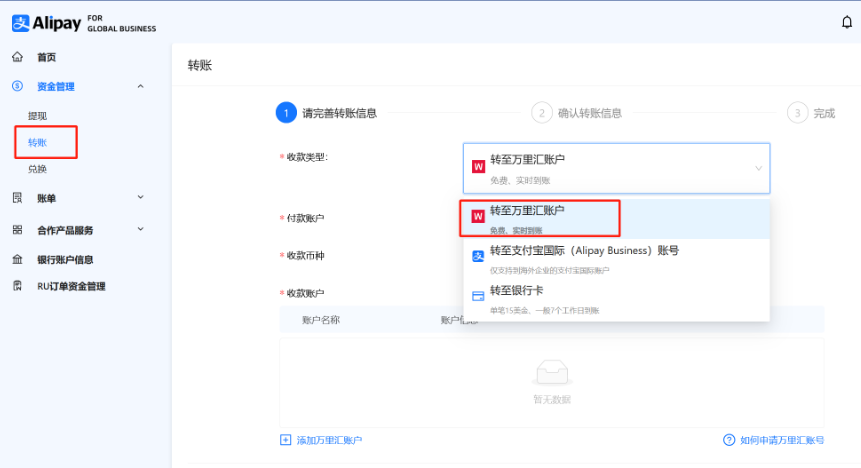Click WorldFirst W icon in dropdown list

click(478, 216)
